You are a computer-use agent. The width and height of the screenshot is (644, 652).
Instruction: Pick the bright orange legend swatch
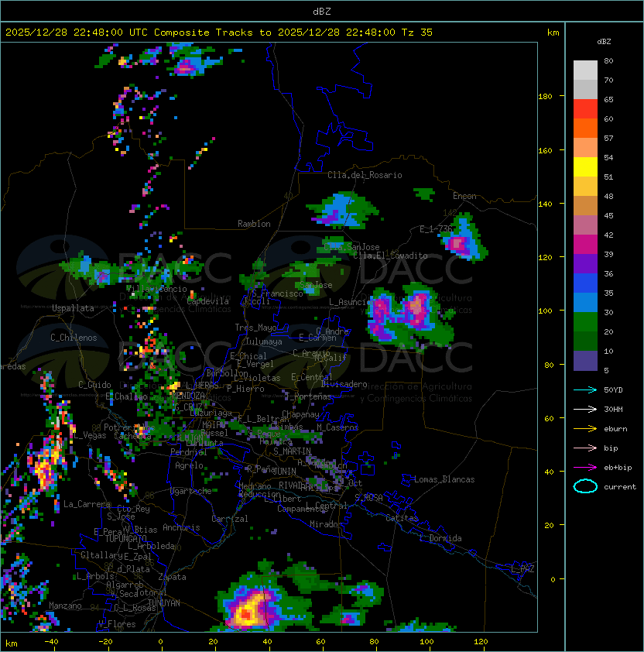(x=585, y=128)
